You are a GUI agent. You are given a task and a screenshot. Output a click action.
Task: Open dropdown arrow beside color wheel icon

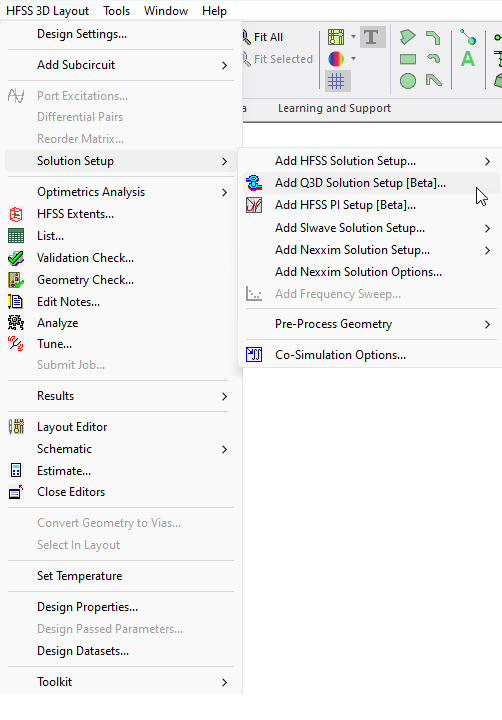(x=353, y=59)
